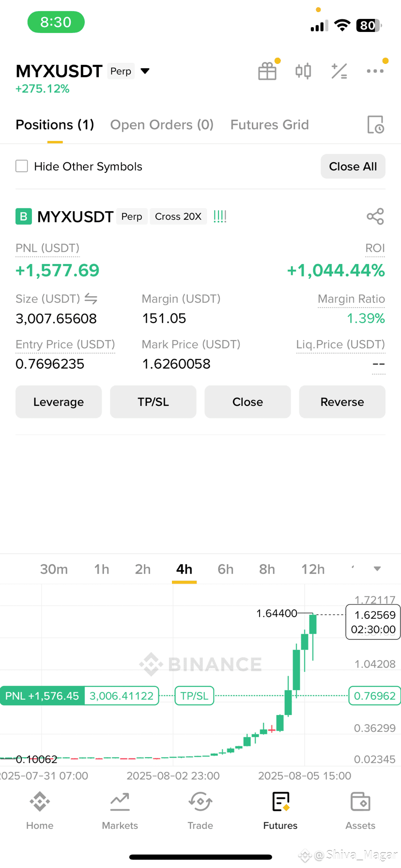Tap the Margin value 151.05

(164, 318)
